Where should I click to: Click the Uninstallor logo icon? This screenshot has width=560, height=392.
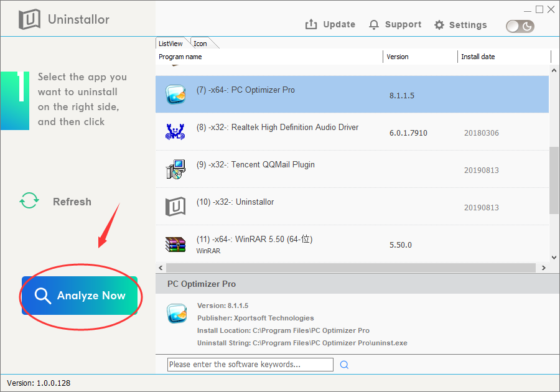[29, 19]
